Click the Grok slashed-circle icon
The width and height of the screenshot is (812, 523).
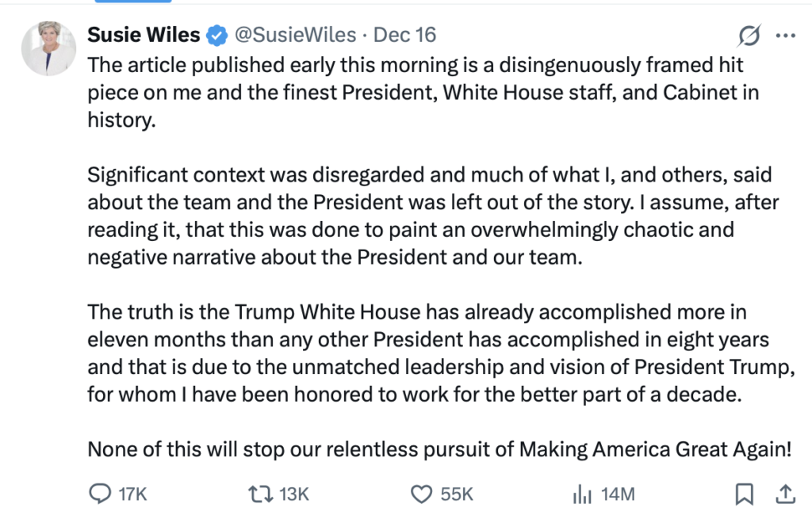[749, 36]
